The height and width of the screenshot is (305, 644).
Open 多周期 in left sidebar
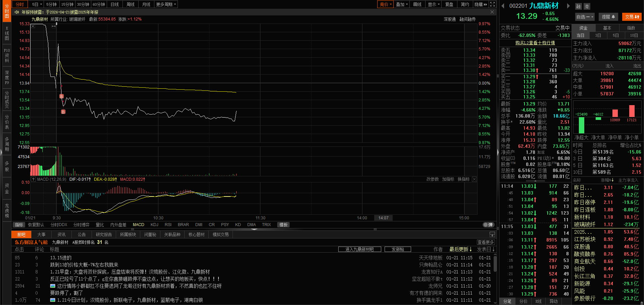click(7, 144)
